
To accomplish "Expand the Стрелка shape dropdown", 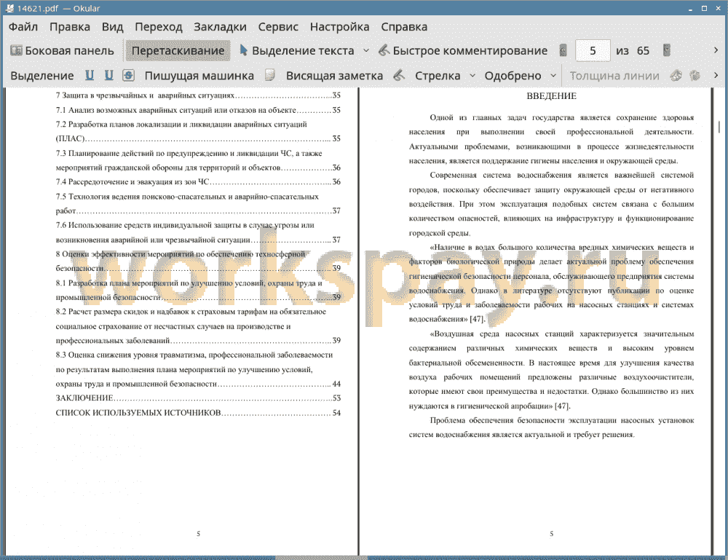I will coord(472,76).
